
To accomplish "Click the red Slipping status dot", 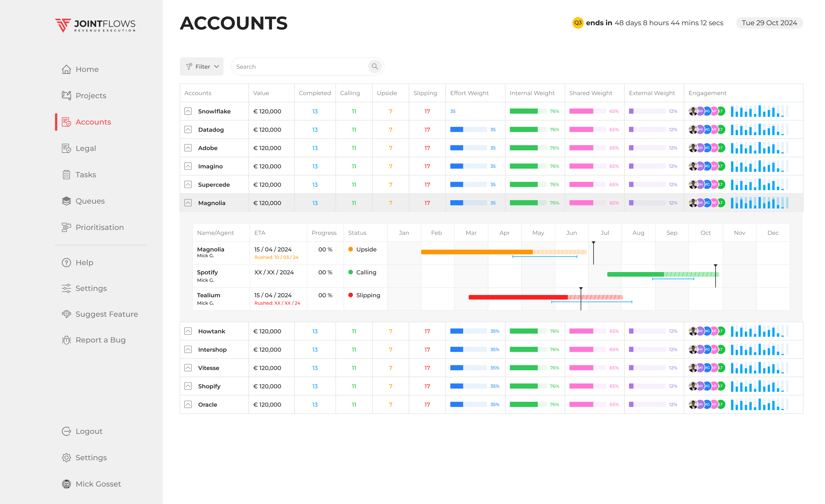I will coord(350,295).
